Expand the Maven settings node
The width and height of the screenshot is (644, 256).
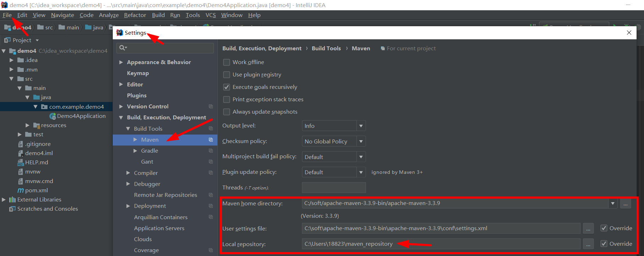pos(135,140)
